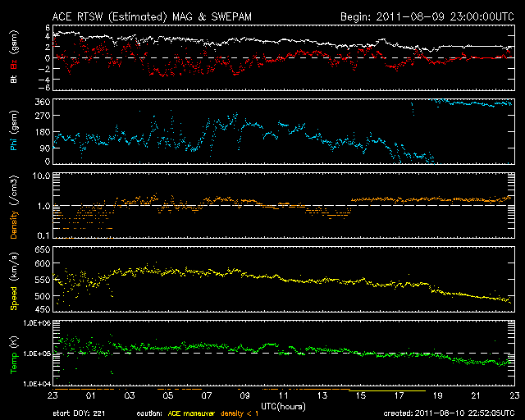
Task: Select the '21' hour label on the time axis
Action: pos(476,395)
